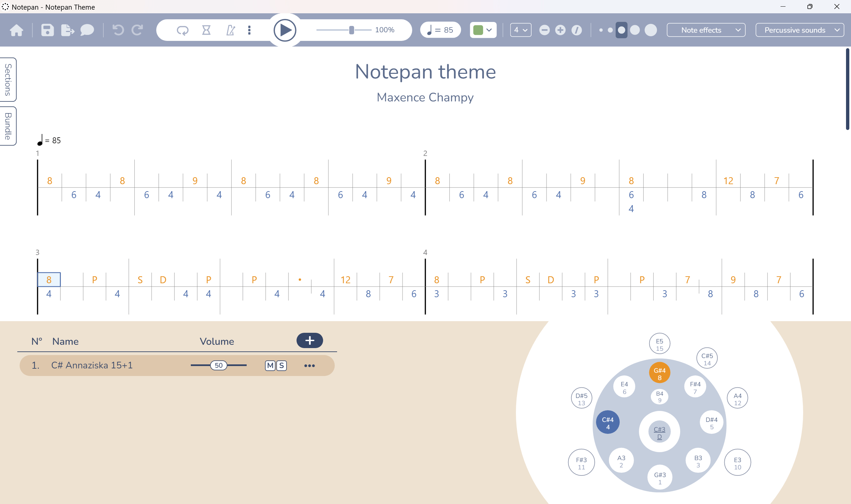
Task: Click the Notepan theme title
Action: point(425,72)
